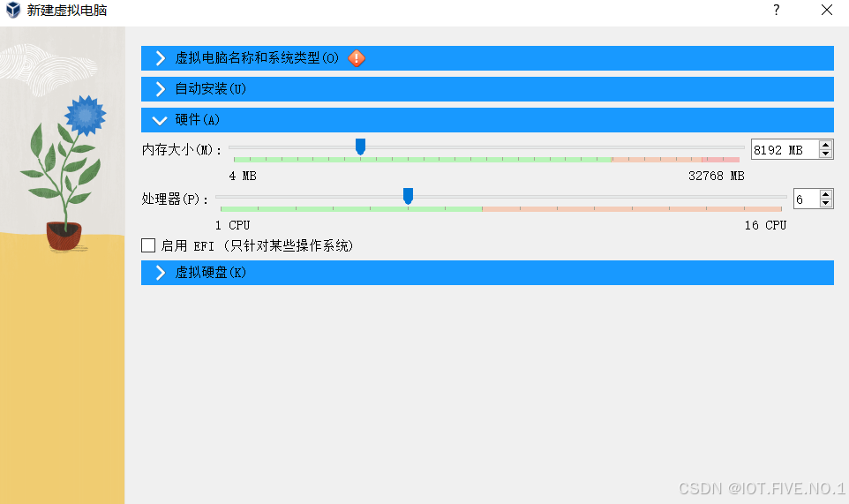849x504 pixels.
Task: Decrease processor count with the down arrow
Action: point(825,204)
